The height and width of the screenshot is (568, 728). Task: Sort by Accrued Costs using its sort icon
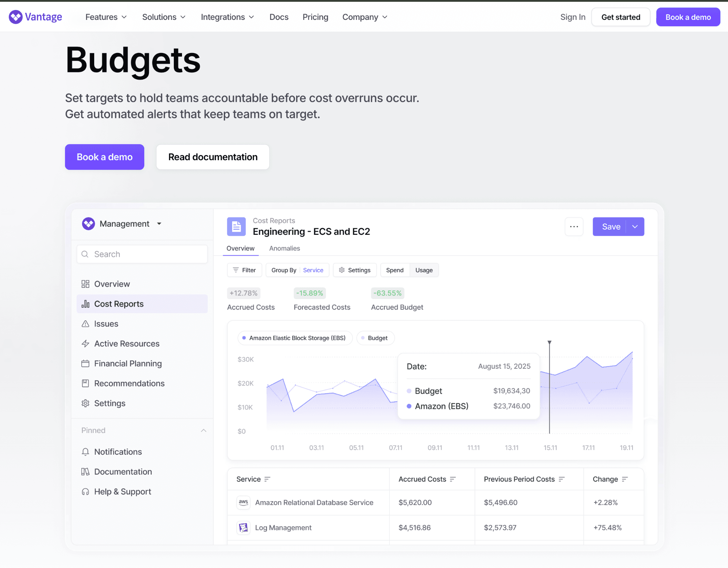point(453,479)
